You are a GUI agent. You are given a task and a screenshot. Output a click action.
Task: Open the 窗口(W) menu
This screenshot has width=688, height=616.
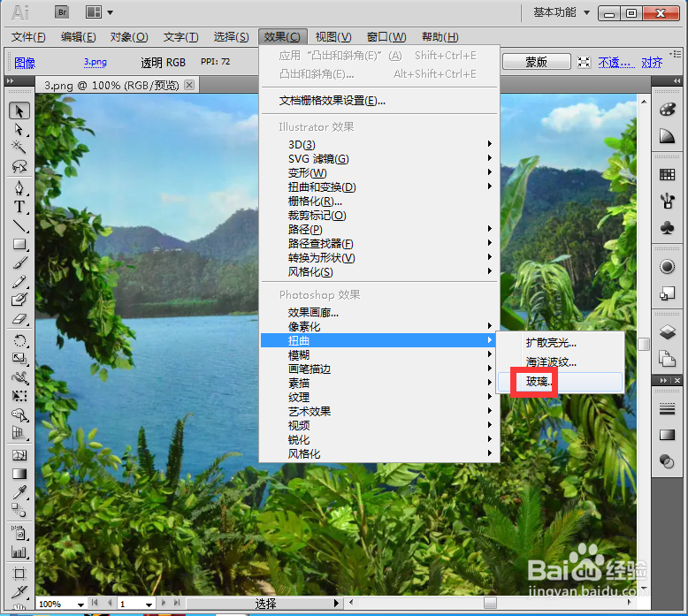pyautogui.click(x=386, y=37)
